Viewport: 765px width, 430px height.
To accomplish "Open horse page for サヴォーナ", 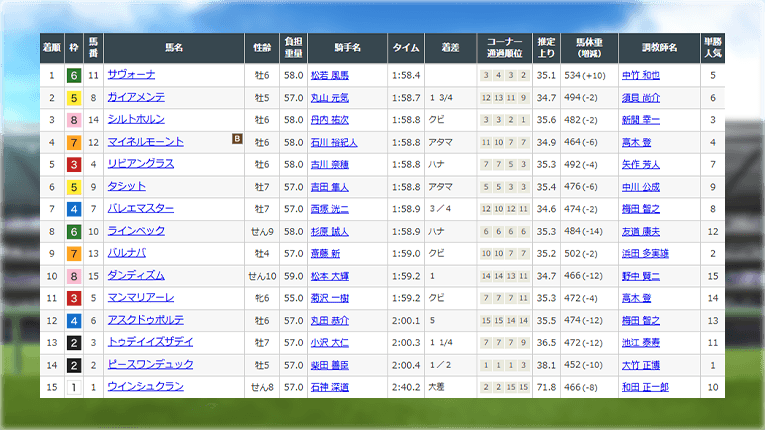I will click(x=131, y=75).
